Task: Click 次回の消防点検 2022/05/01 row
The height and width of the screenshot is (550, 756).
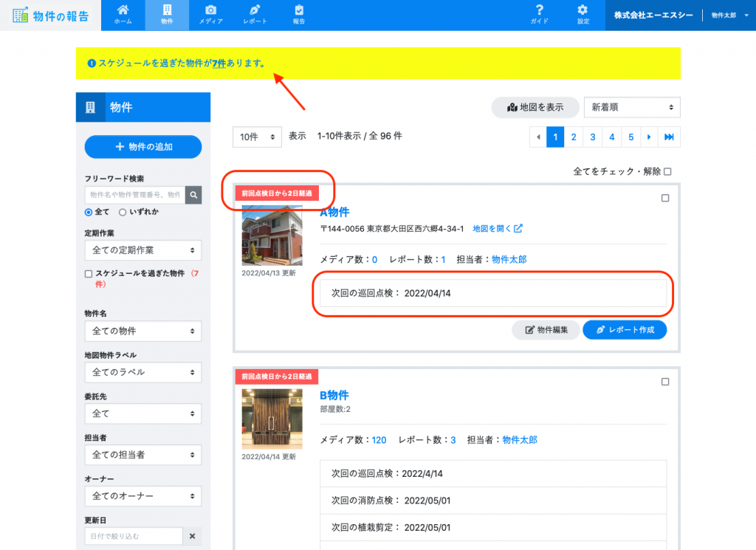Action: coord(493,501)
